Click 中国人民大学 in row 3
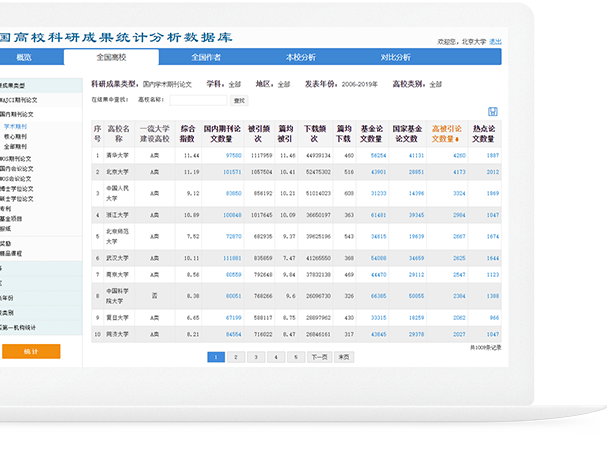This screenshot has height=458, width=615. point(117,193)
